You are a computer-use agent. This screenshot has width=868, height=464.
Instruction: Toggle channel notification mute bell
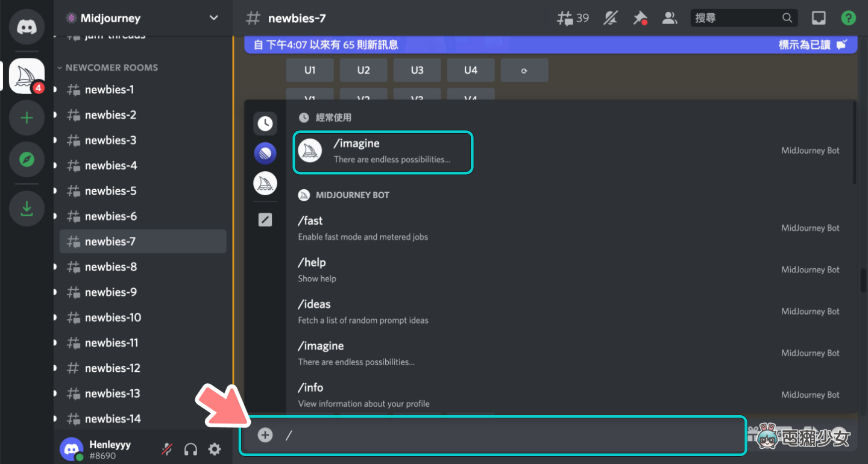(x=611, y=18)
